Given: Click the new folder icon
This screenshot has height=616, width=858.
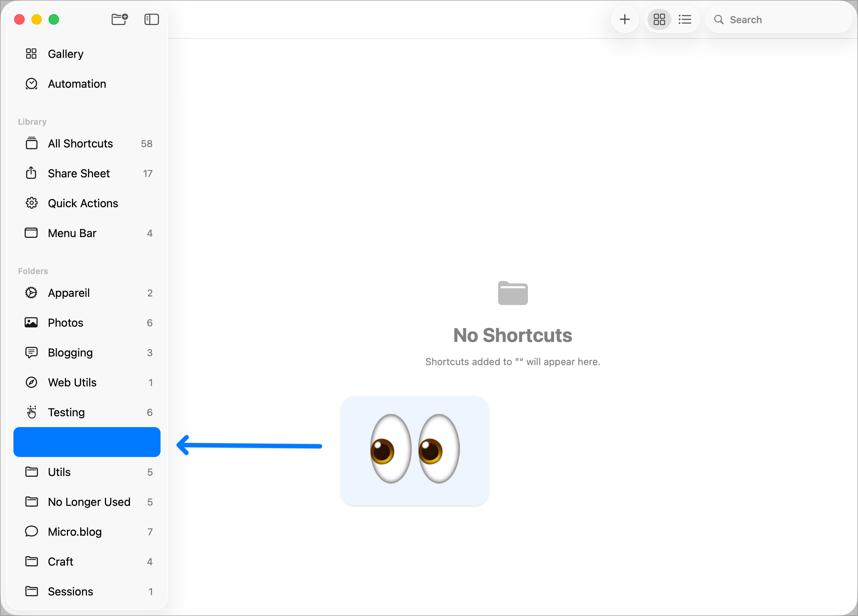Looking at the screenshot, I should pyautogui.click(x=119, y=19).
